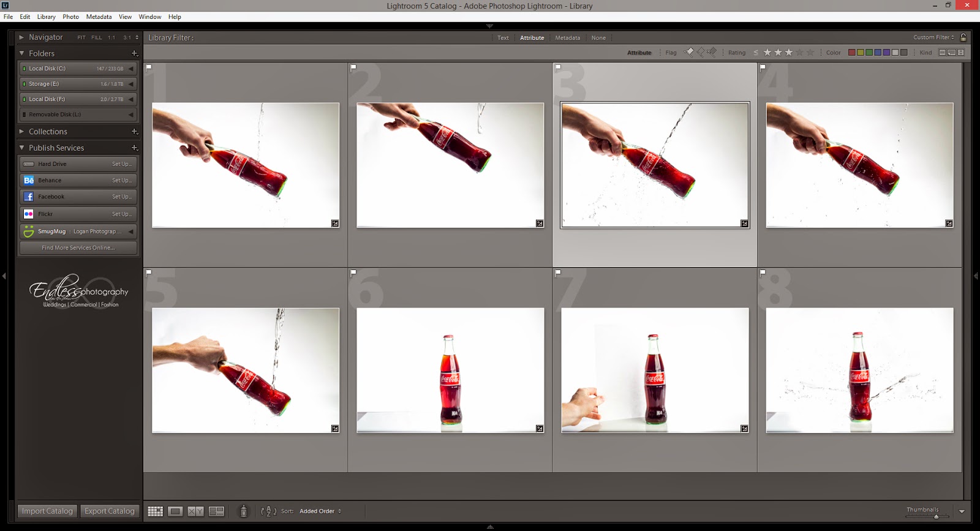The width and height of the screenshot is (980, 531).
Task: Click the SmugMug smiley icon
Action: click(29, 232)
